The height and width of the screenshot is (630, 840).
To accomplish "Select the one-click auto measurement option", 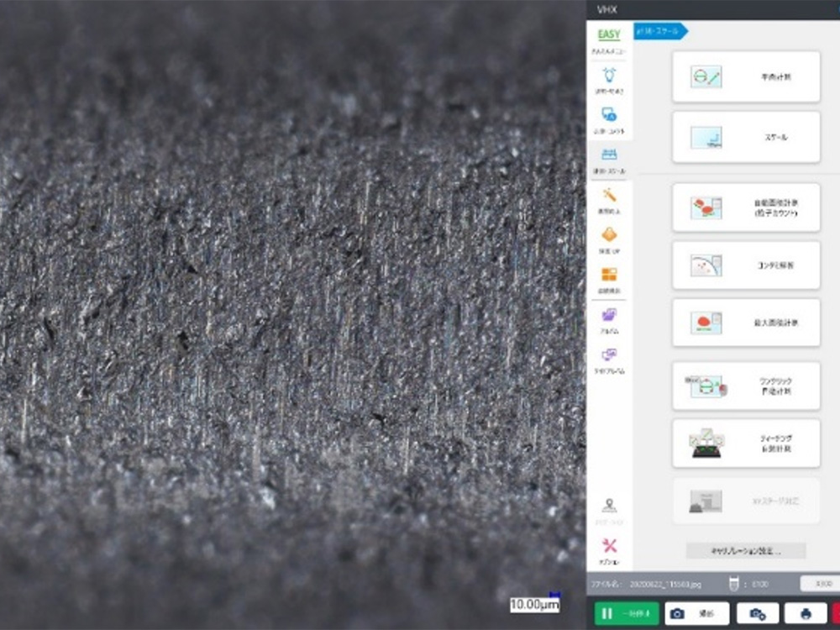I will 746,386.
